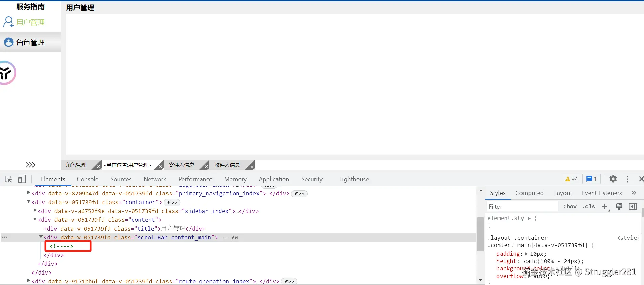
Task: Open the DevTools three-dot customize menu
Action: tap(627, 179)
